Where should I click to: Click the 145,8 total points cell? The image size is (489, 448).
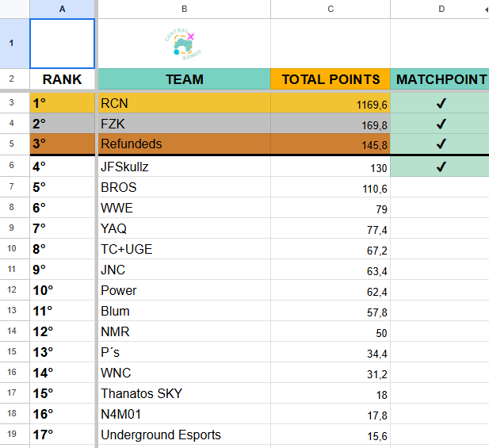pyautogui.click(x=330, y=144)
